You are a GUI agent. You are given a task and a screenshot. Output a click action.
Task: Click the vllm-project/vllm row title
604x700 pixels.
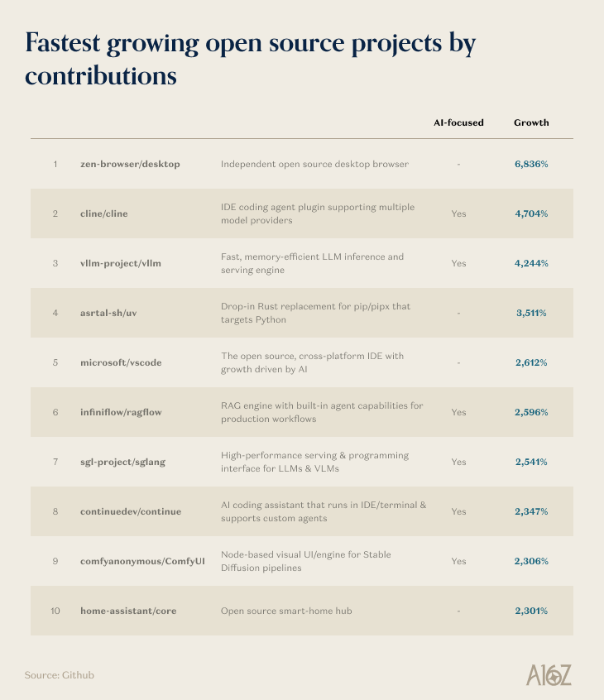pyautogui.click(x=121, y=263)
